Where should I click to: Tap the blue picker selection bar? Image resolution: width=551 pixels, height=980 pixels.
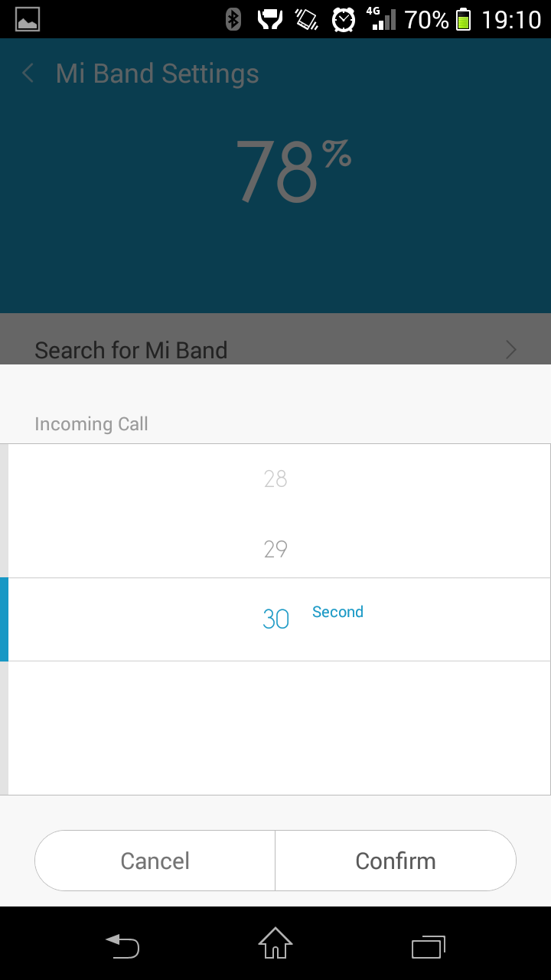4,619
